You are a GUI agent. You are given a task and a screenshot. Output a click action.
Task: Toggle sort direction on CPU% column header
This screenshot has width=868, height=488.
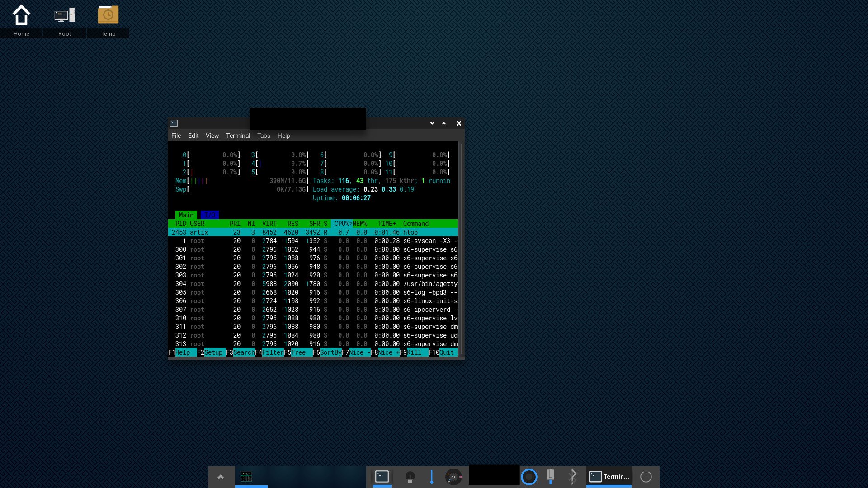342,224
